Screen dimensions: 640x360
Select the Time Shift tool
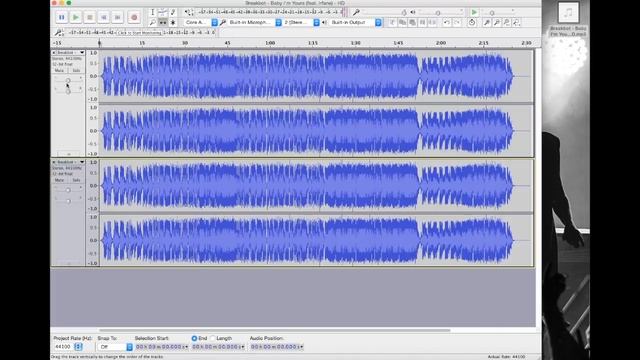tap(162, 22)
